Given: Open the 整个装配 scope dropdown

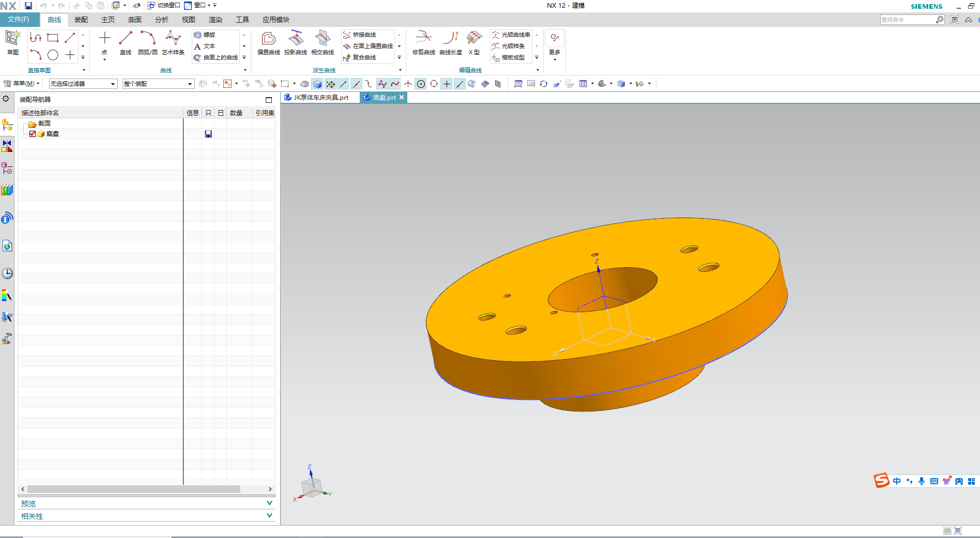Looking at the screenshot, I should 158,84.
